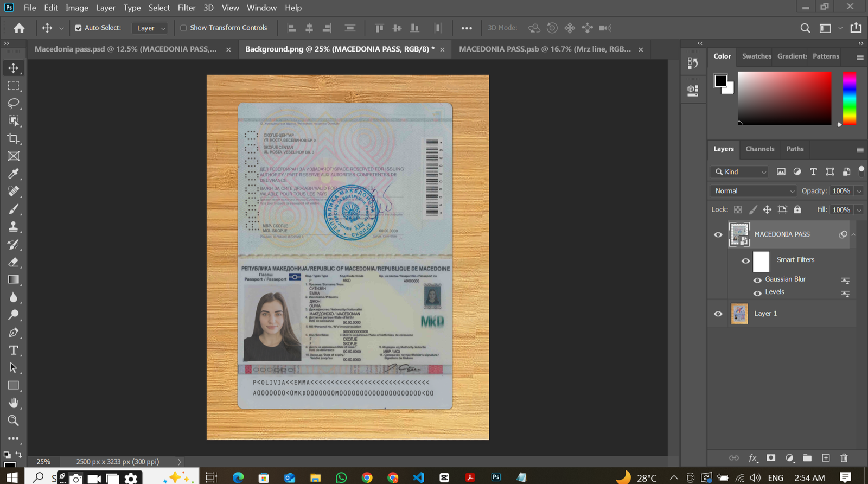868x484 pixels.
Task: Click the foreground color swatch
Action: (x=720, y=81)
